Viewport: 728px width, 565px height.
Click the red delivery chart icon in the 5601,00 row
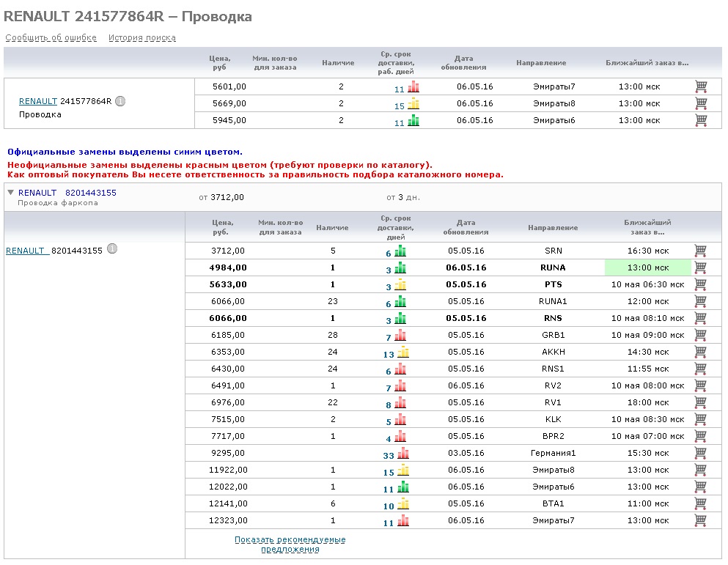pos(413,86)
